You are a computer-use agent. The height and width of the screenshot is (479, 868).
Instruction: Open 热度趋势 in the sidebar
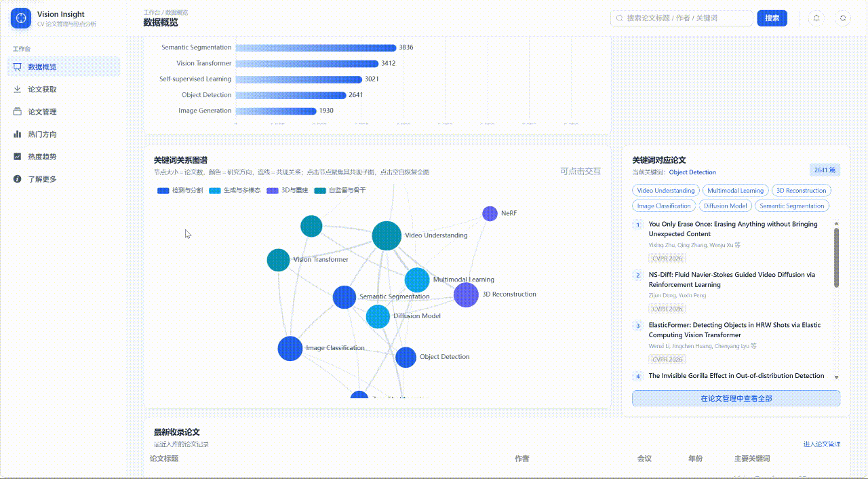coord(64,156)
